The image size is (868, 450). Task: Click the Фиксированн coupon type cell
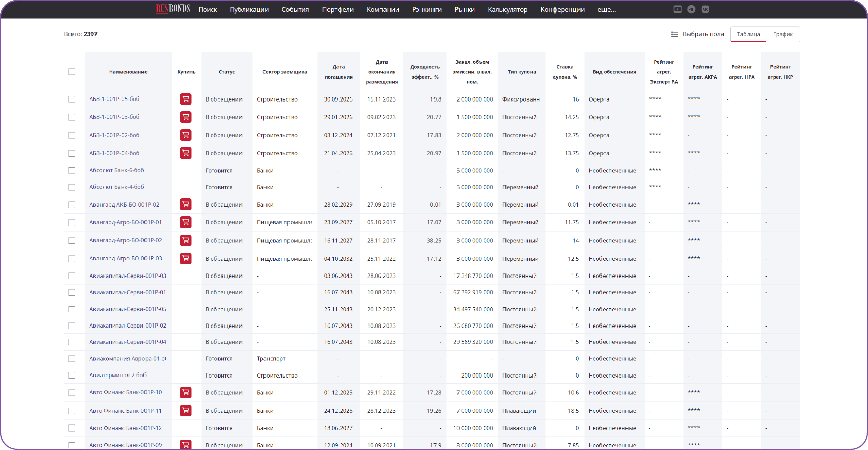[521, 99]
